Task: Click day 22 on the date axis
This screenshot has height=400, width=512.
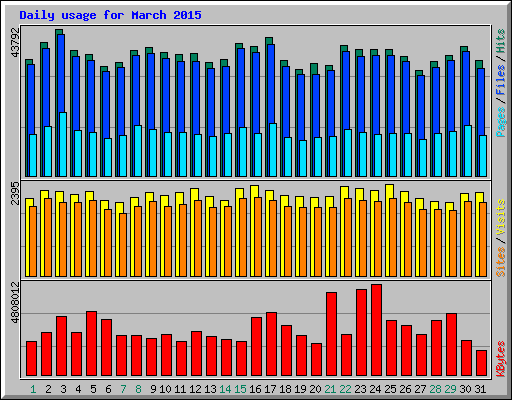Action: click(345, 389)
